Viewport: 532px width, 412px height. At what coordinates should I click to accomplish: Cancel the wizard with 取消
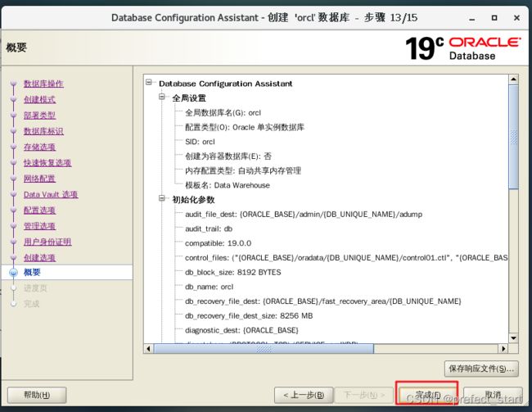coord(493,395)
